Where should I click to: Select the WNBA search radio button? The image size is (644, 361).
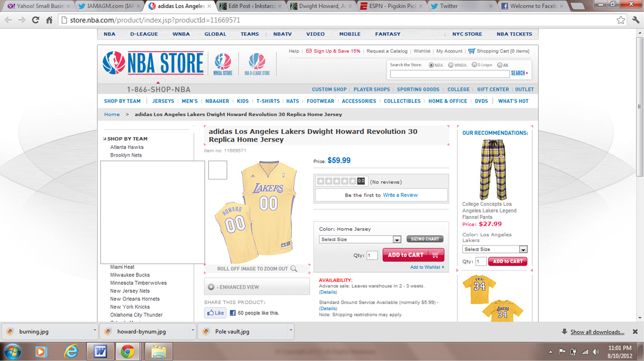click(x=450, y=65)
